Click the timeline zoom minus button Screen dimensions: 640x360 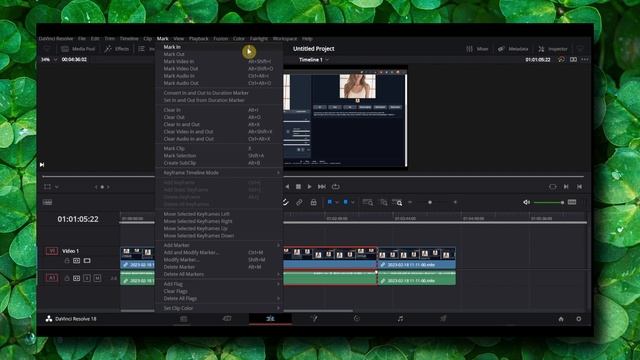coord(410,202)
